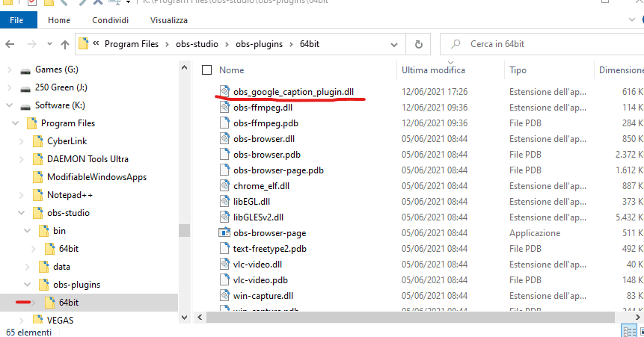This screenshot has height=337, width=644.
Task: Click the Notepad++ folder icon
Action: pyautogui.click(x=37, y=195)
